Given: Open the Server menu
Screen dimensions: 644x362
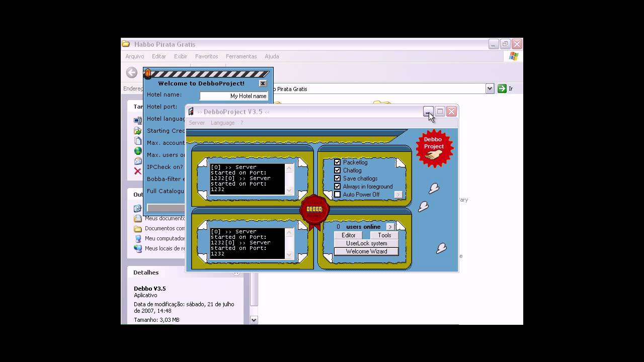Looking at the screenshot, I should 197,123.
